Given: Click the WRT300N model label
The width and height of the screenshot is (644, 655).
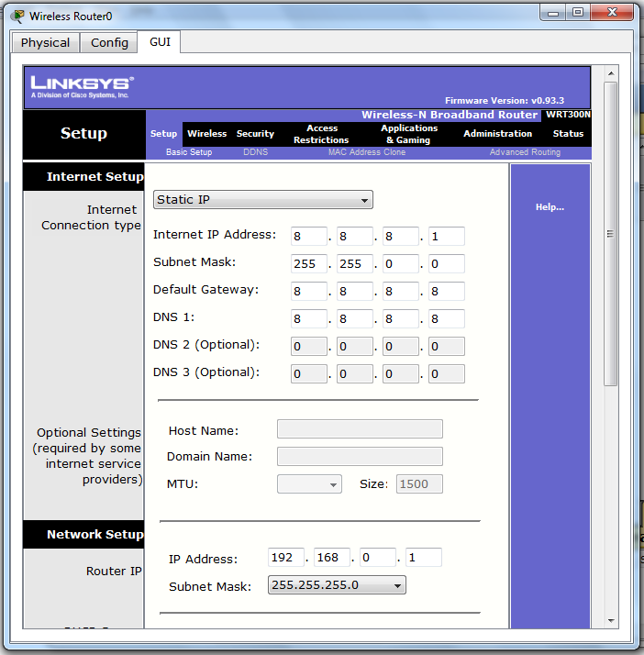Looking at the screenshot, I should [x=568, y=115].
